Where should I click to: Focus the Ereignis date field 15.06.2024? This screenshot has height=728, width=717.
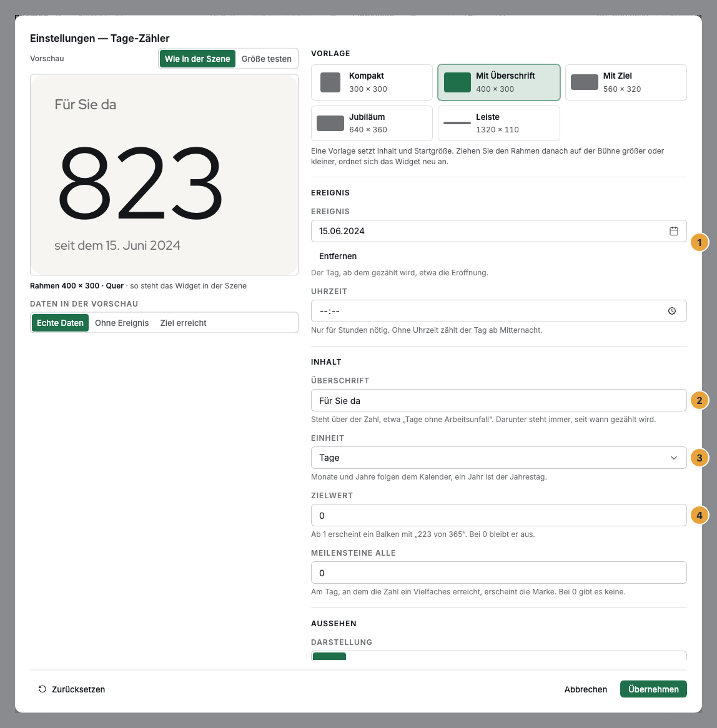(499, 231)
